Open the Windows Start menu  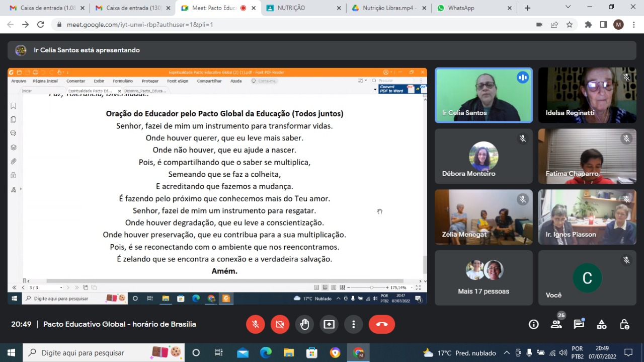(x=11, y=352)
